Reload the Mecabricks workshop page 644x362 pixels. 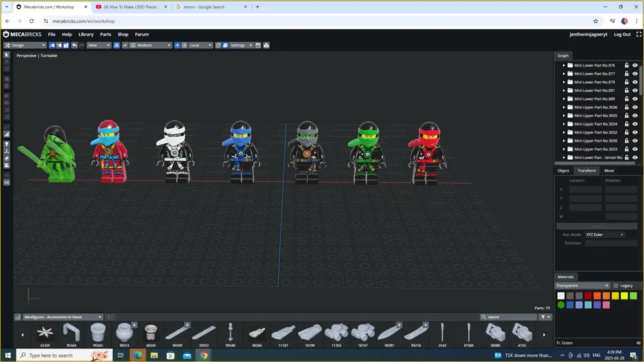(x=31, y=21)
